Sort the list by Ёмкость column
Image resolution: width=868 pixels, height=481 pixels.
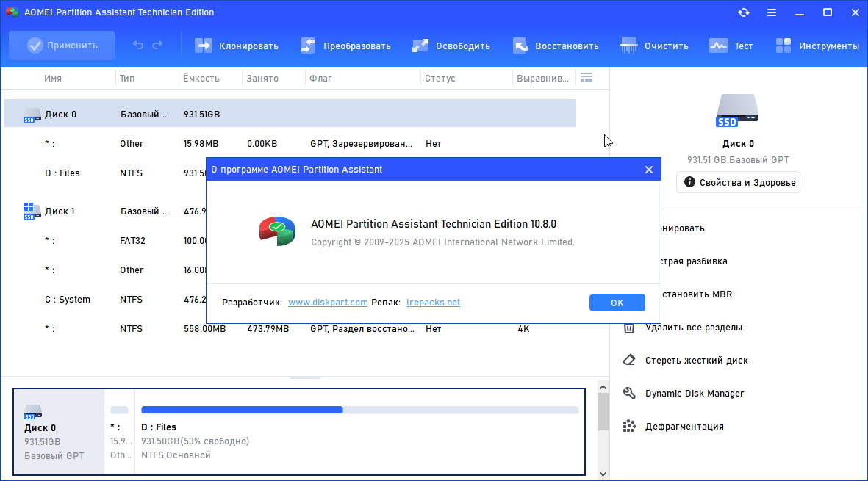201,79
